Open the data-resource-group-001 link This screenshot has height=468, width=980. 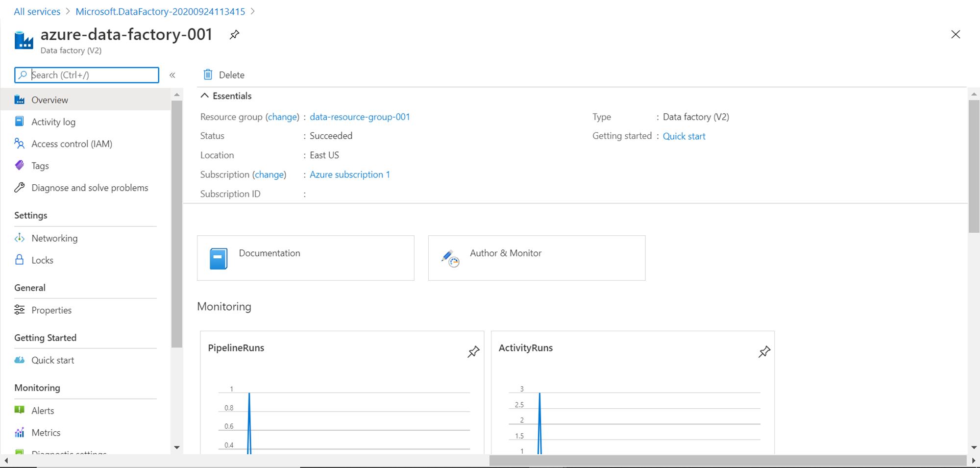click(x=360, y=117)
